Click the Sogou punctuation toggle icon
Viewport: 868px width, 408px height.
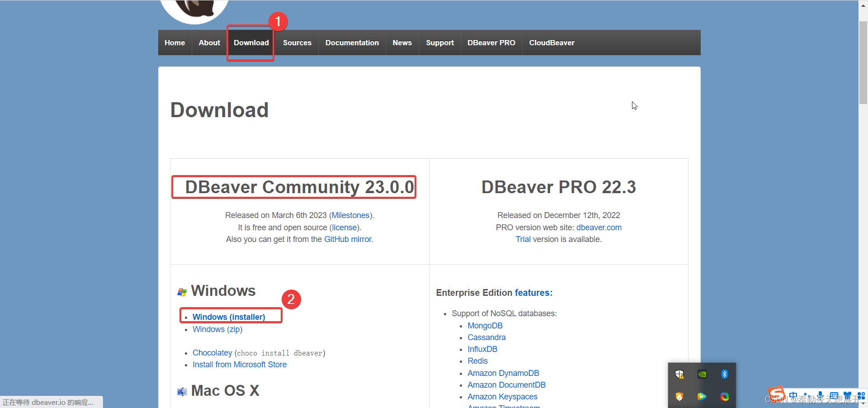coord(807,396)
